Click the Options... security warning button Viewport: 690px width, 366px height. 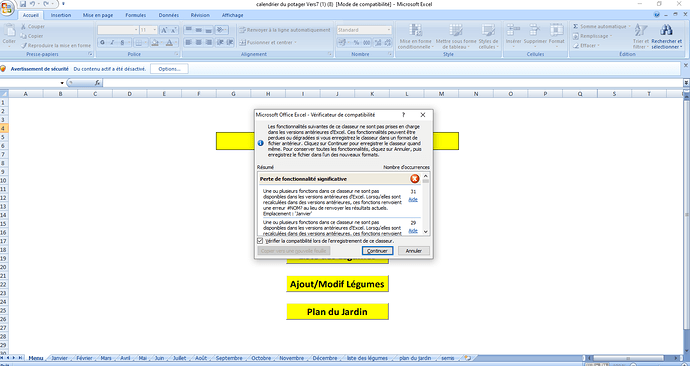(x=169, y=69)
